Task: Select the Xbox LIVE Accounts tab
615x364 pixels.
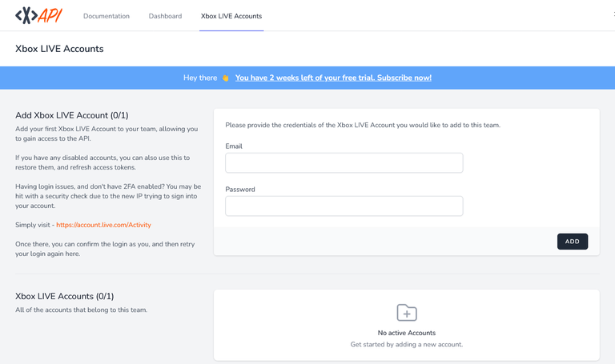Action: pos(231,16)
